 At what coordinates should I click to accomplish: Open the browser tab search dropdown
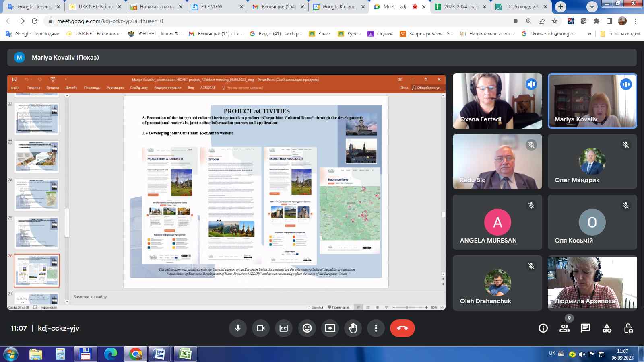592,7
